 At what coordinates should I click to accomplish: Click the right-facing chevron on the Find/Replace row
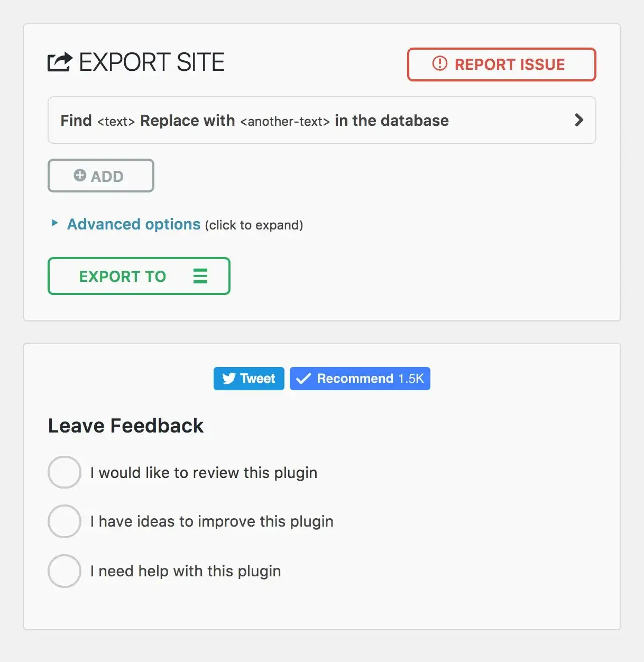click(578, 120)
